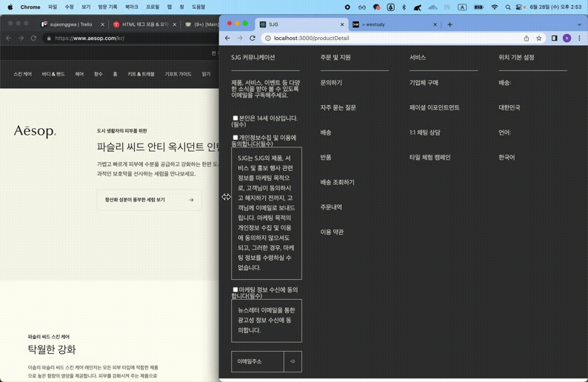Open Spotlight search in the menu bar

point(508,7)
